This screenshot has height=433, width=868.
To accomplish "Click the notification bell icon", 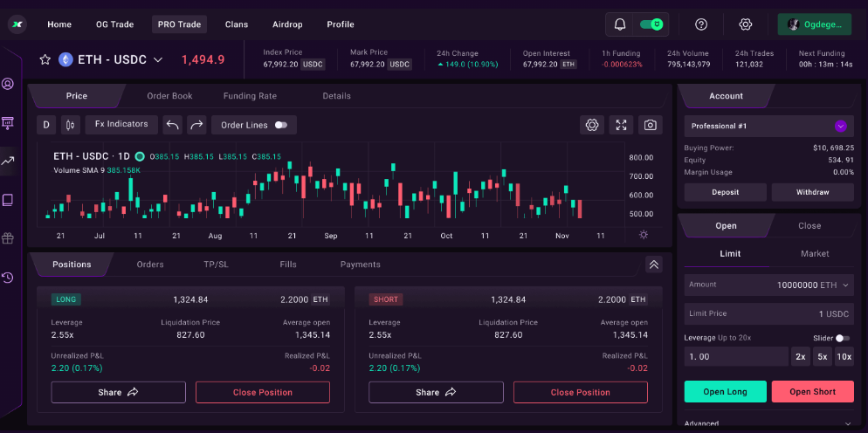I will 620,24.
